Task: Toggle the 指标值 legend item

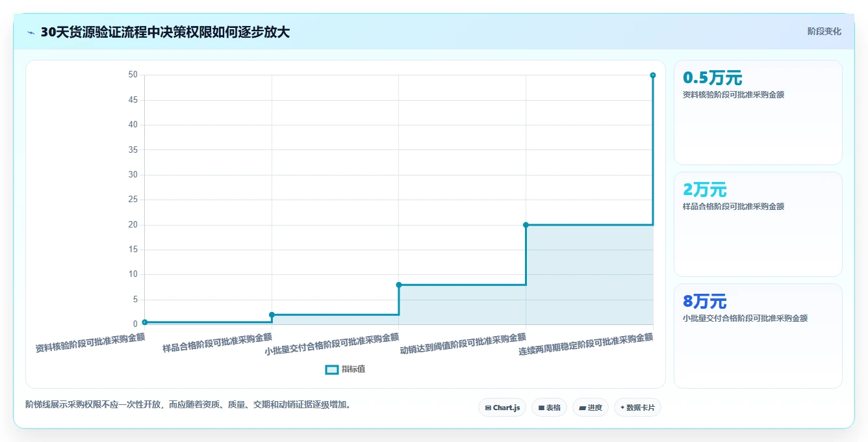Action: 345,369
